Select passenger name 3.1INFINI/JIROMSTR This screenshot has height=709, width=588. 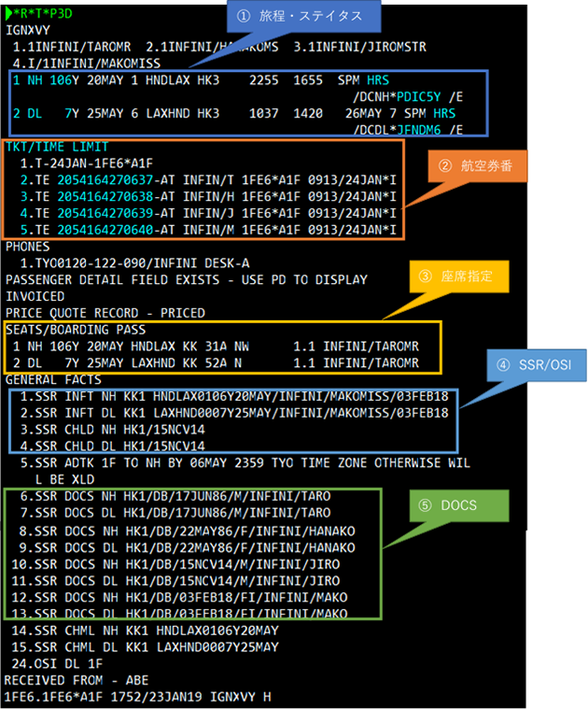359,47
